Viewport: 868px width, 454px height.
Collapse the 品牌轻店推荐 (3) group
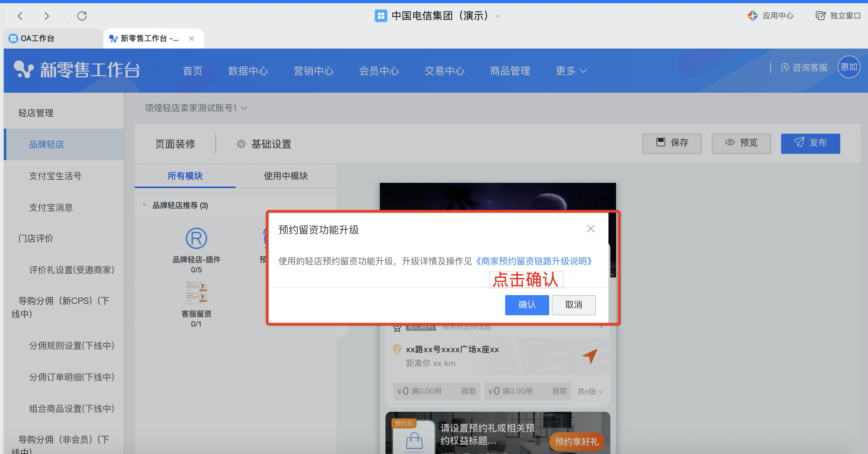click(145, 205)
